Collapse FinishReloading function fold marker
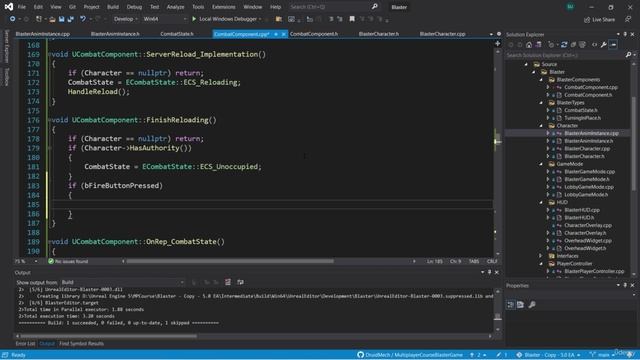This screenshot has width=640, height=360. pyautogui.click(x=49, y=120)
